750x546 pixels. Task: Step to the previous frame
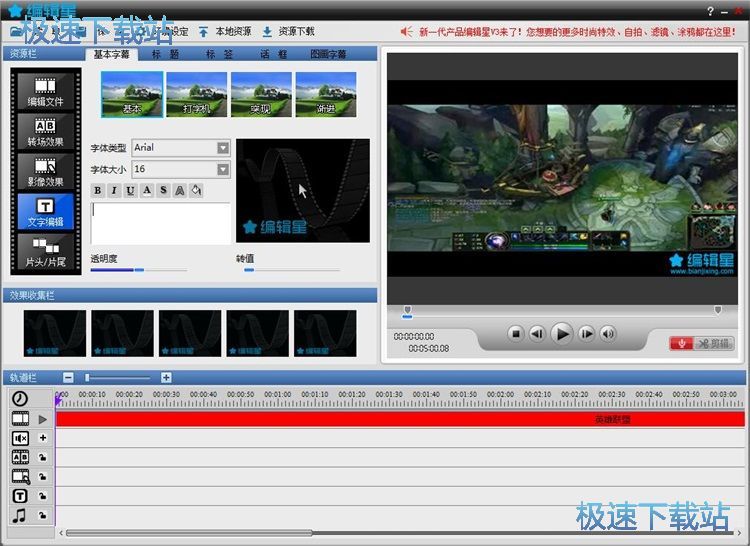(537, 334)
